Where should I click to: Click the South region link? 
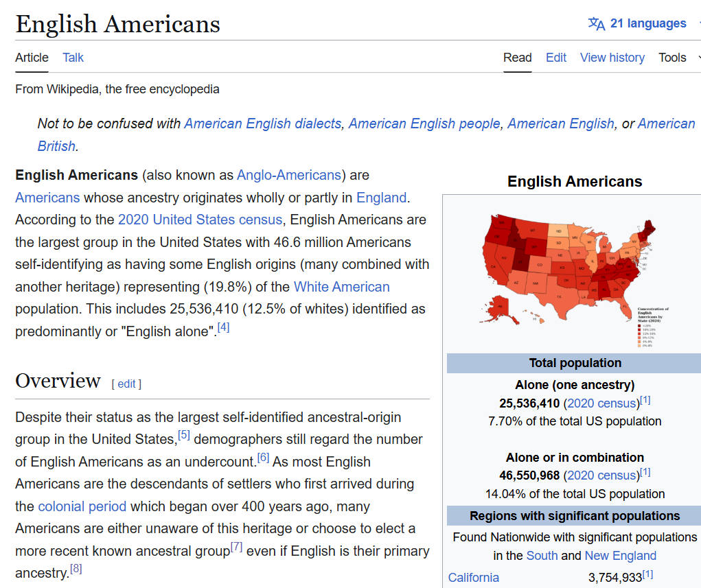542,556
